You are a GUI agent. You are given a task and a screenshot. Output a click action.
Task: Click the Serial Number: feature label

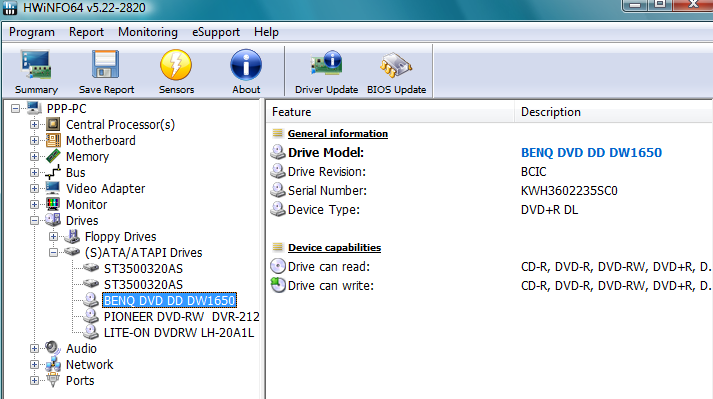(327, 191)
